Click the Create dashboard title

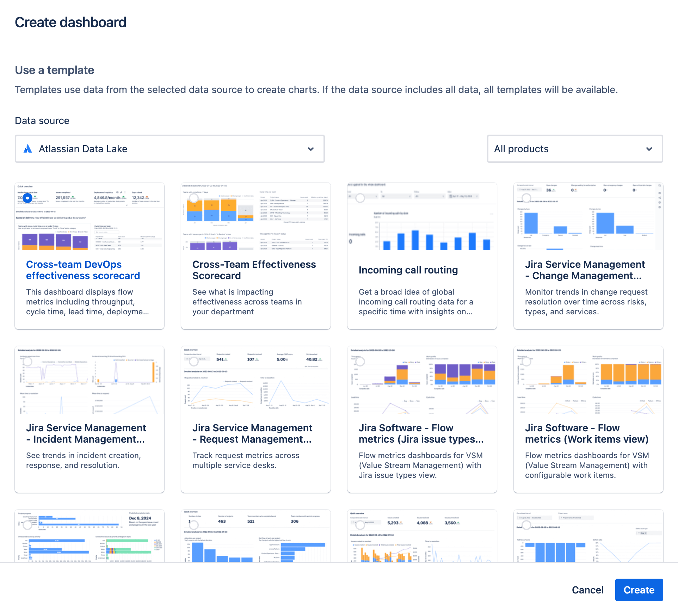(70, 22)
